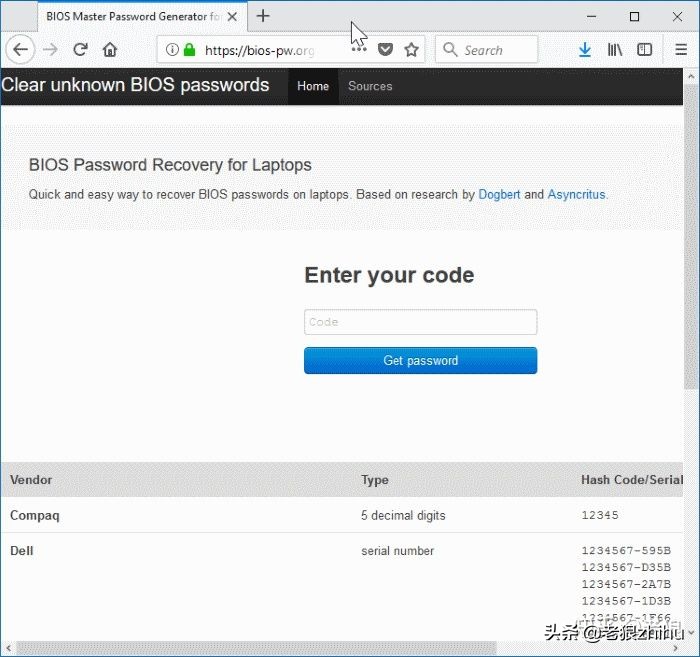This screenshot has height=657, width=700.
Task: Bookmark this page with the star icon
Action: coord(411,50)
